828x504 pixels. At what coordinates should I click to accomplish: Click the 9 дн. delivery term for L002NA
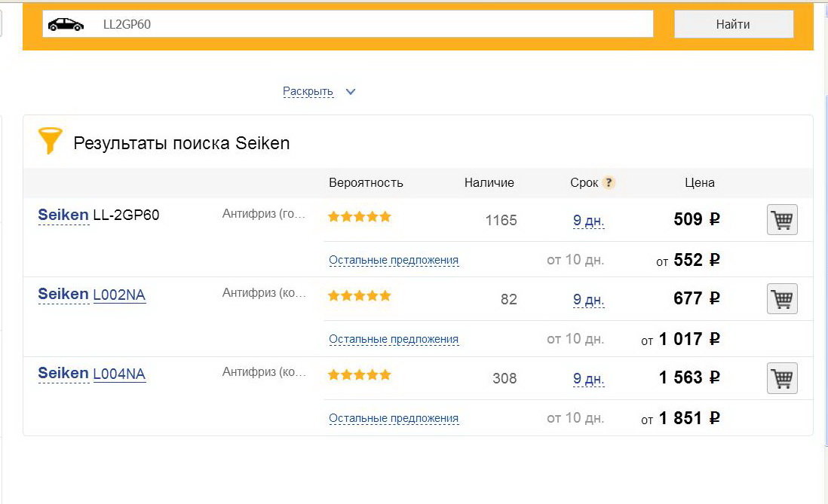[x=588, y=299]
